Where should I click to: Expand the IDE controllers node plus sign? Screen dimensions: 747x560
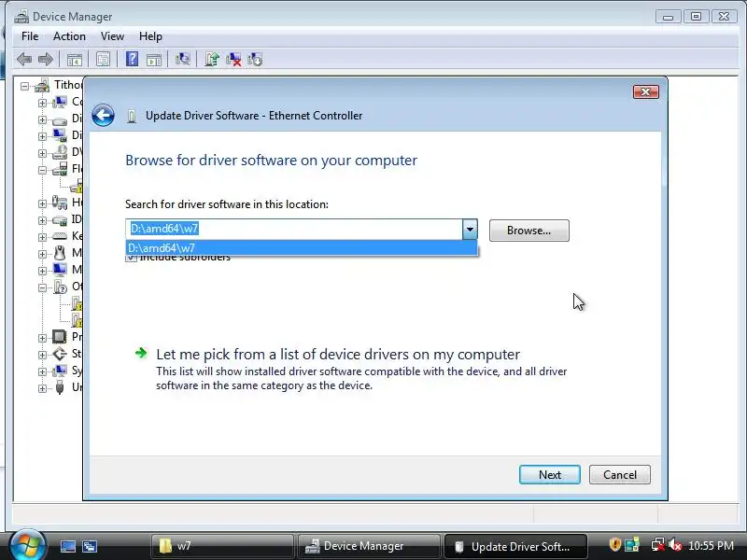[x=42, y=220]
